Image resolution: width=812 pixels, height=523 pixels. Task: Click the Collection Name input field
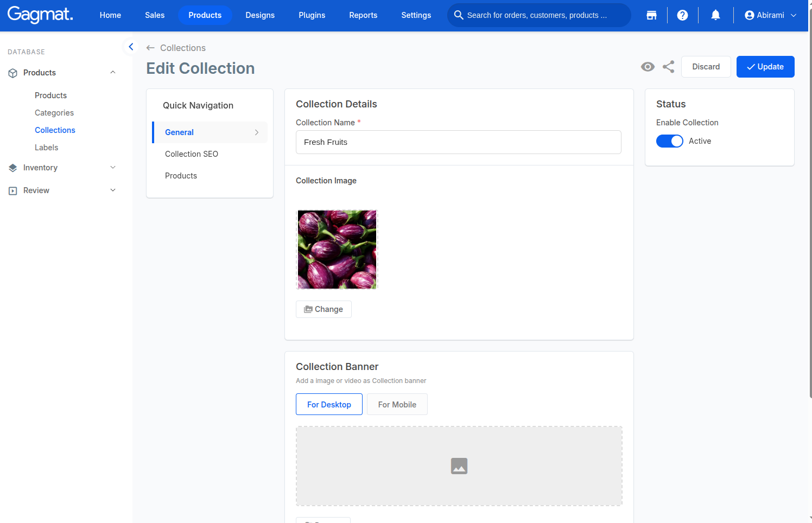click(x=459, y=142)
